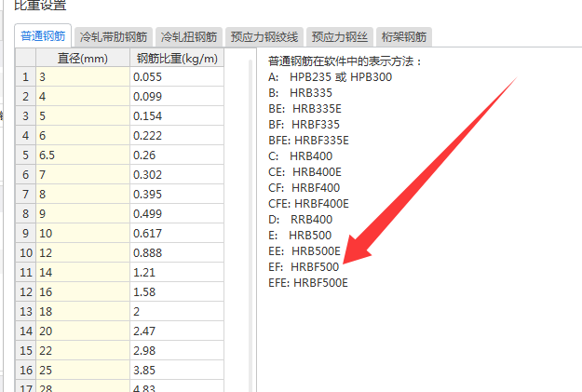Select weight cell 0.154
The height and width of the screenshot is (392, 582).
(177, 115)
